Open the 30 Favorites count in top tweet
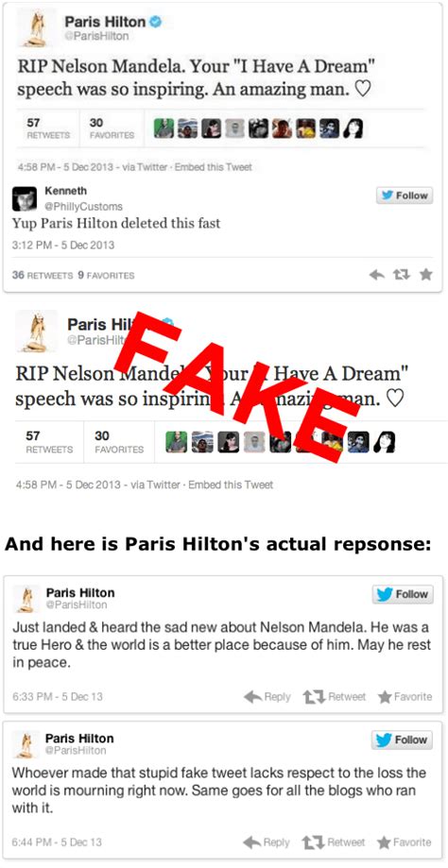This screenshot has height=868, width=448. [112, 128]
